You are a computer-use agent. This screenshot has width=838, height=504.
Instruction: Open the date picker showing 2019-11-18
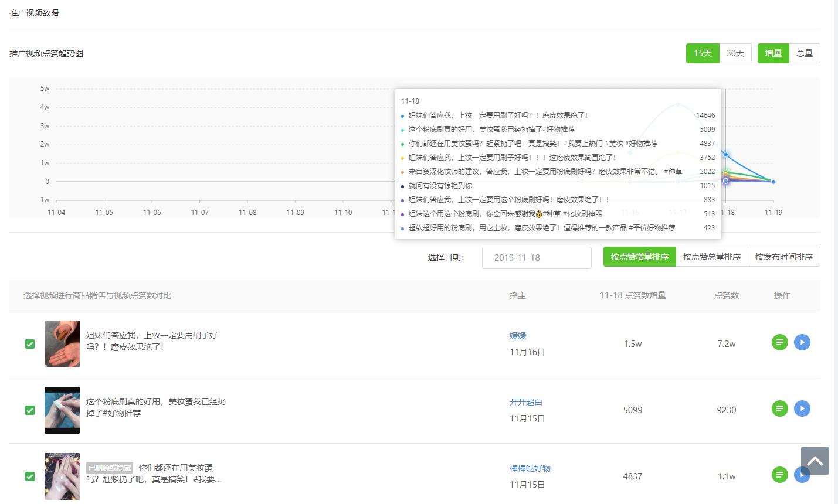537,258
